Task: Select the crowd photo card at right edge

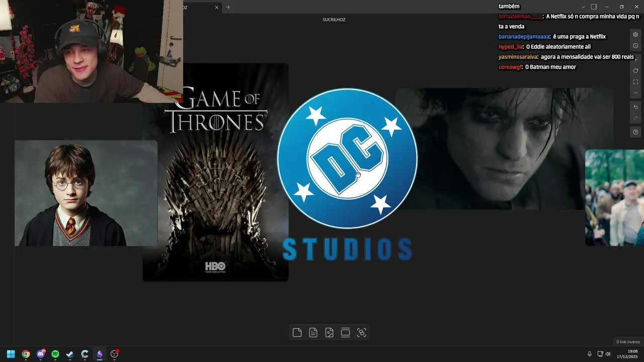Action: pos(615,198)
